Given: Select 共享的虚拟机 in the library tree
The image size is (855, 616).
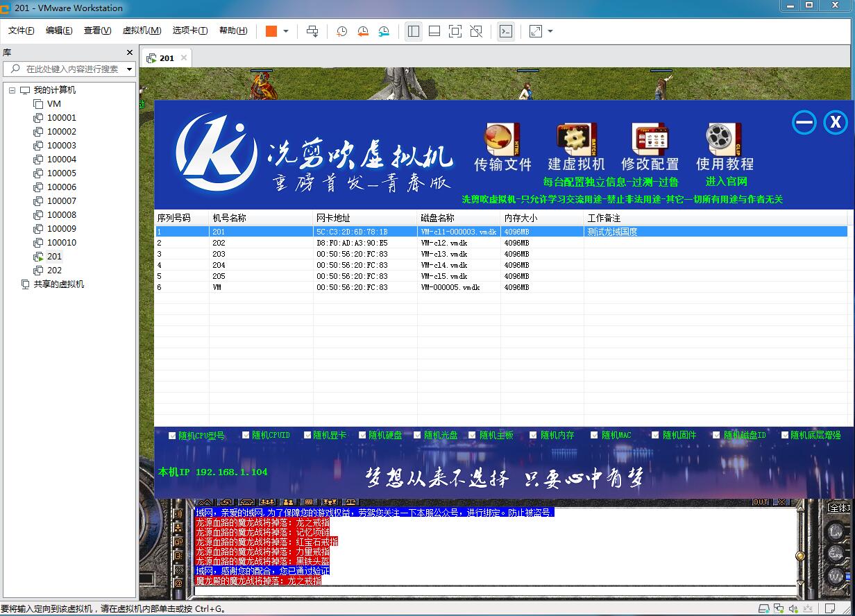Looking at the screenshot, I should (x=59, y=284).
